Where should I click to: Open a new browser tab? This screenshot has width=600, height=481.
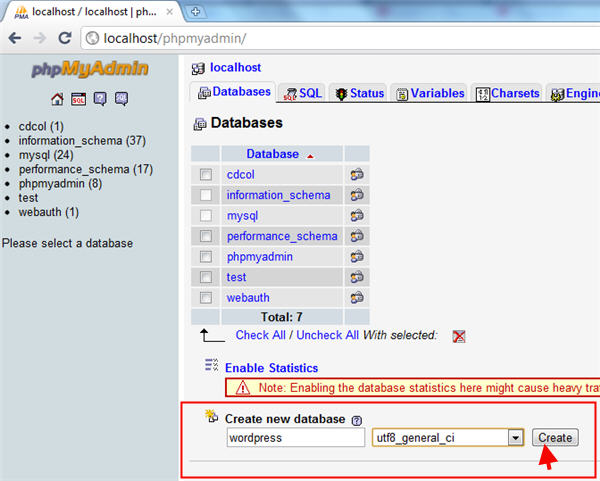[x=195, y=12]
